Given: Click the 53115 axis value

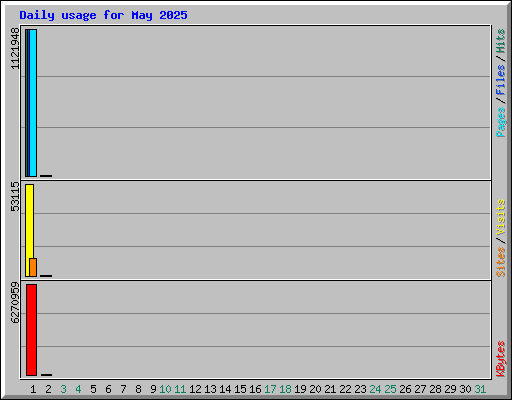Looking at the screenshot, I should pos(15,197).
